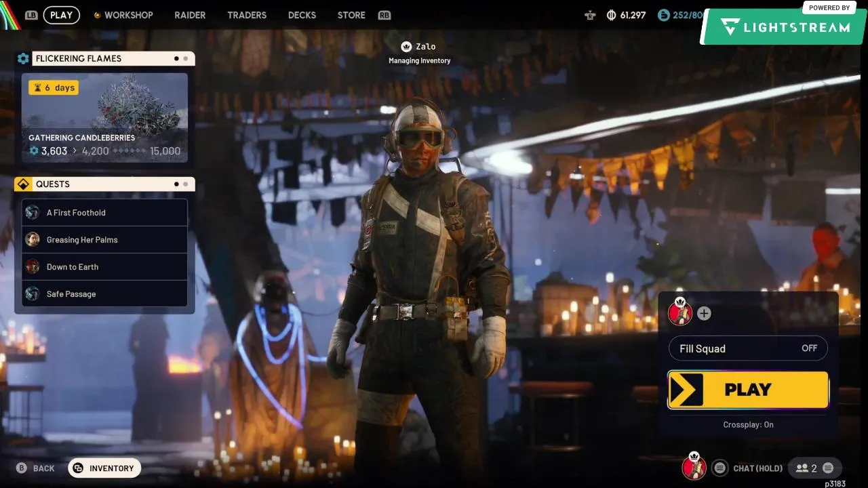Screen dimensions: 868x488
Task: Open quest Greasing Her Palms
Action: click(104, 240)
